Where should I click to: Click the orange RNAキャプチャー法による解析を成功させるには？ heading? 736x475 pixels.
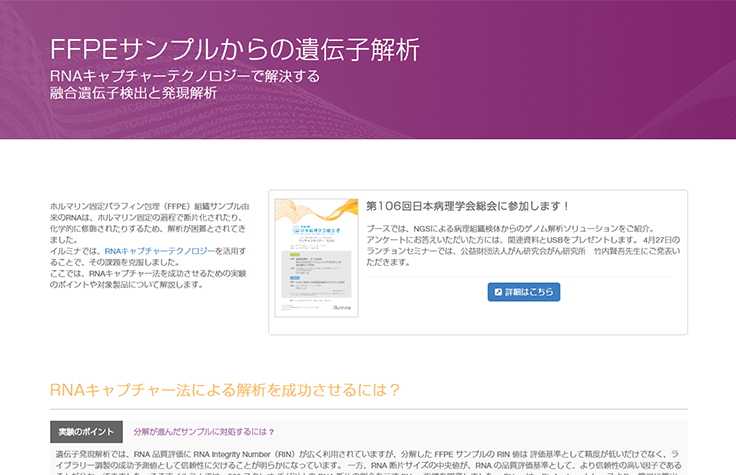tap(225, 390)
